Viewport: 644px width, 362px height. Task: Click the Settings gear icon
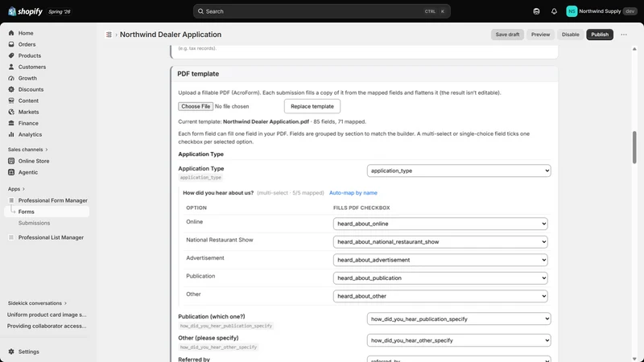click(x=11, y=352)
